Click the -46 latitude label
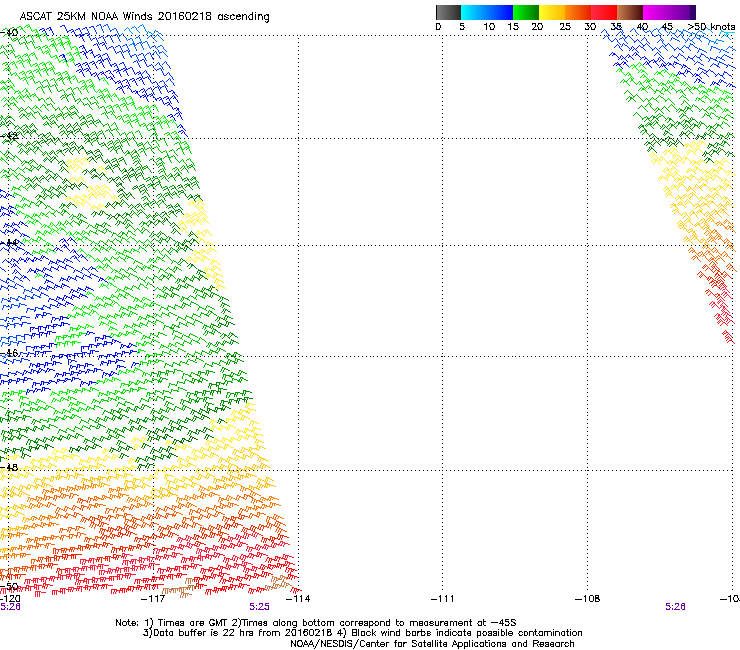 tap(9, 353)
